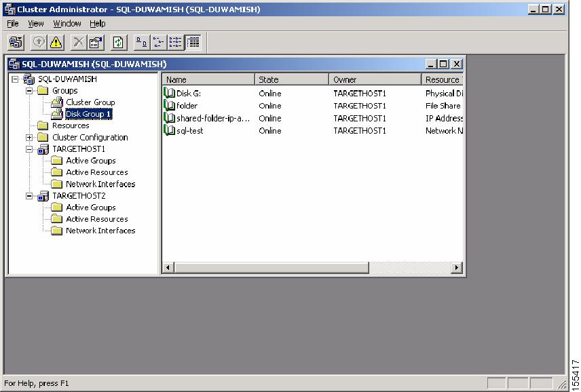The height and width of the screenshot is (392, 581).
Task: Sort by the Owner column header
Action: pyautogui.click(x=375, y=79)
